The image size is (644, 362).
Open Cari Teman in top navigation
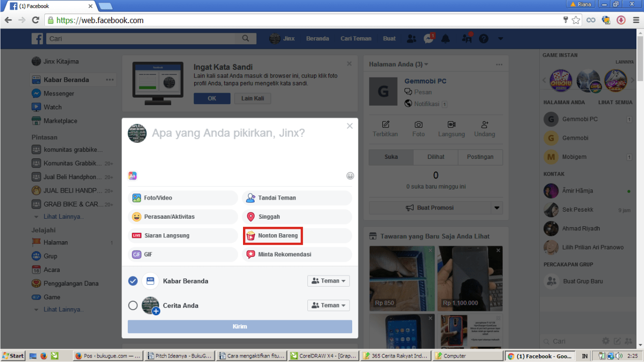tap(356, 39)
